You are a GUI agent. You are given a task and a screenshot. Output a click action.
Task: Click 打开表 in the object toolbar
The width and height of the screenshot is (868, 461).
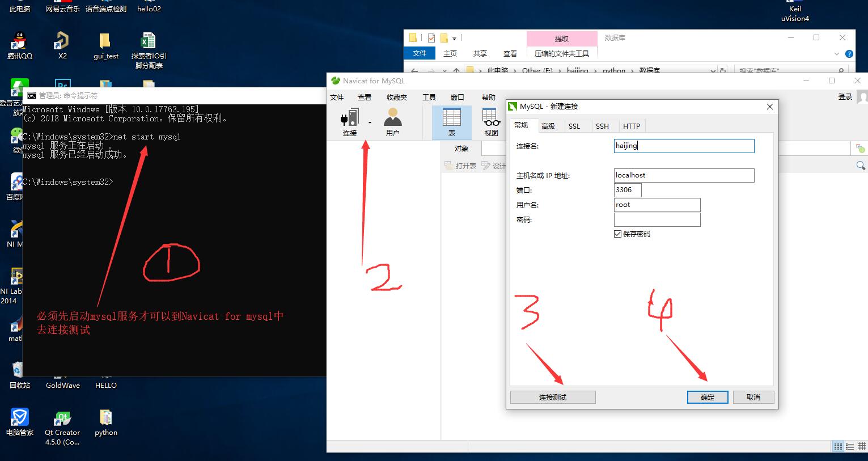(x=460, y=166)
